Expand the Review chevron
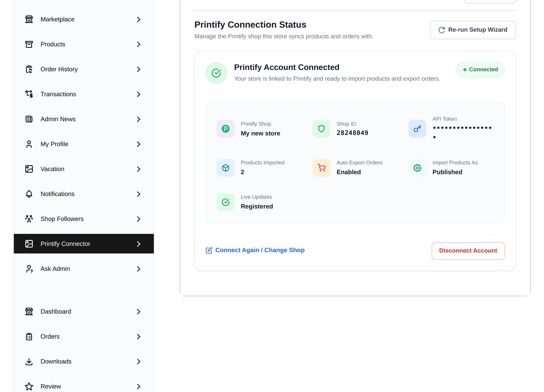This screenshot has height=392, width=544. pos(138,386)
